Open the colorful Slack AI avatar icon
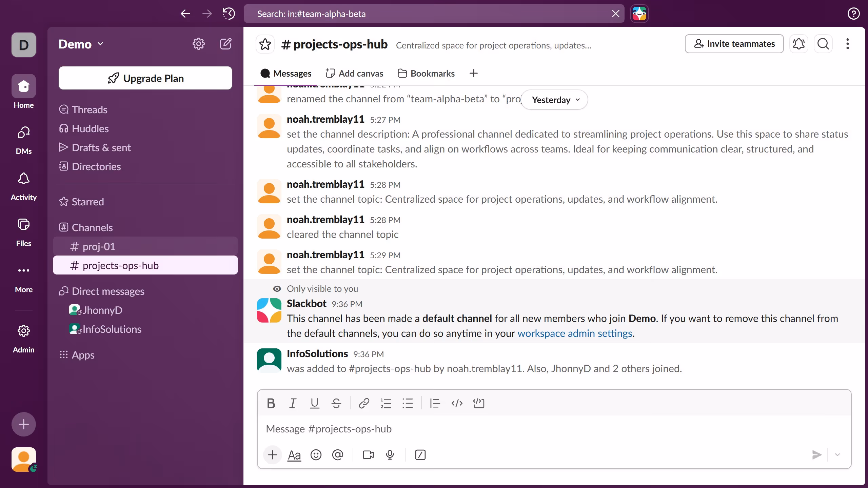 pyautogui.click(x=639, y=14)
